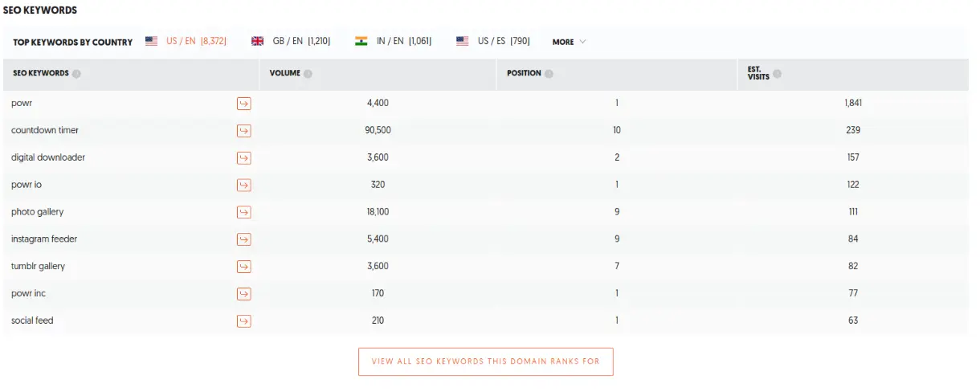Image resolution: width=980 pixels, height=392 pixels.
Task: Select est. visits value 84
Action: coord(853,239)
